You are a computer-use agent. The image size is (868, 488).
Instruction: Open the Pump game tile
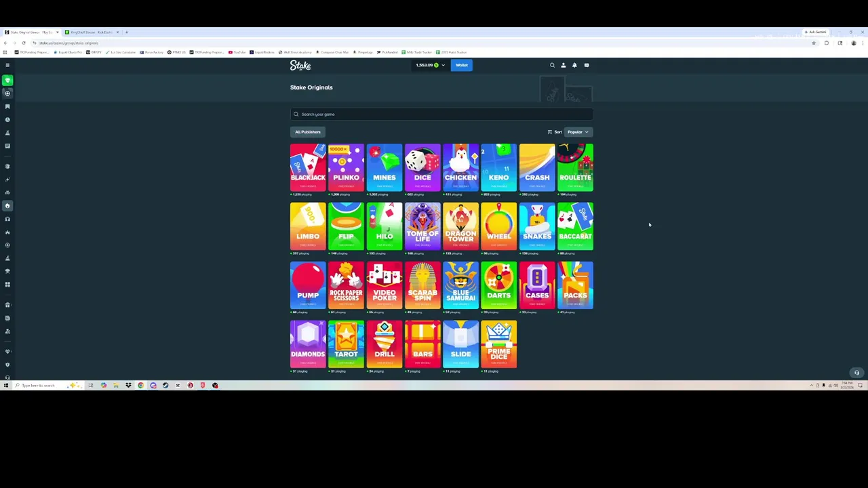308,285
